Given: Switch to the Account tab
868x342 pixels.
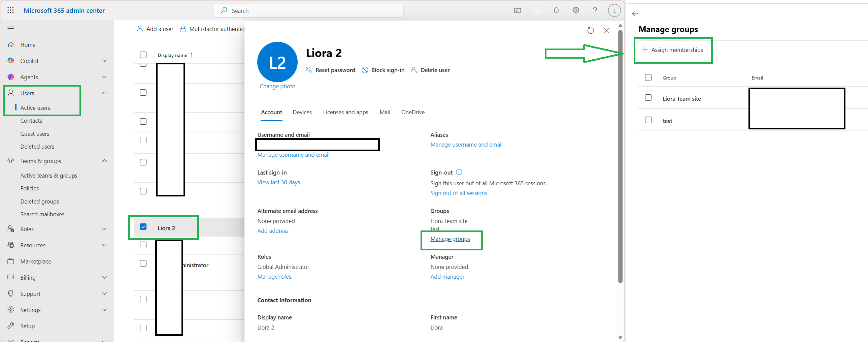Looking at the screenshot, I should 272,112.
